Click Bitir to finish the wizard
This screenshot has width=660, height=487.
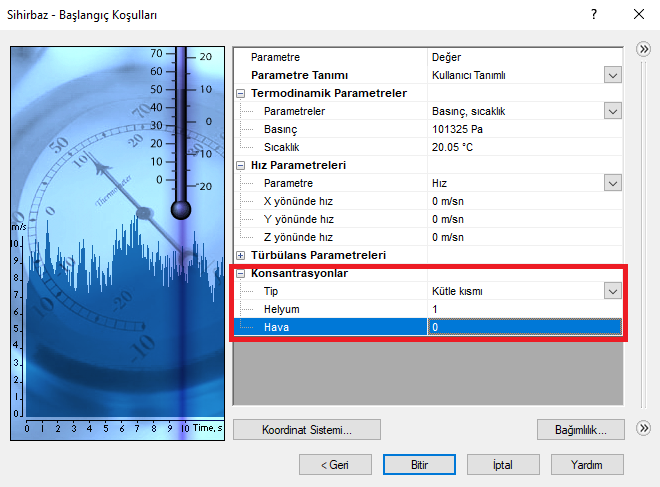[419, 465]
